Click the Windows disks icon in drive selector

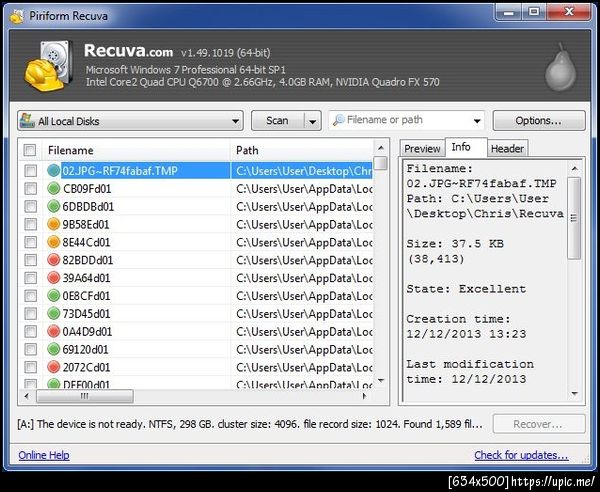27,121
